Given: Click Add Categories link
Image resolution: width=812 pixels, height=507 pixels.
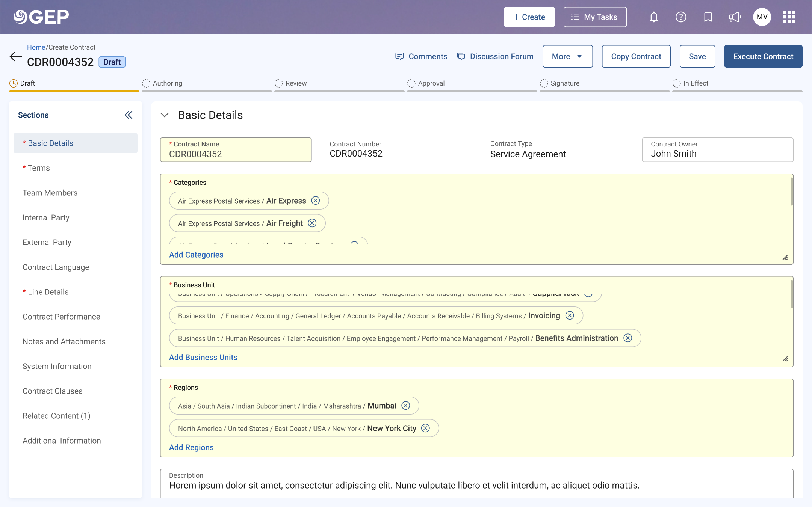Looking at the screenshot, I should click(x=196, y=255).
